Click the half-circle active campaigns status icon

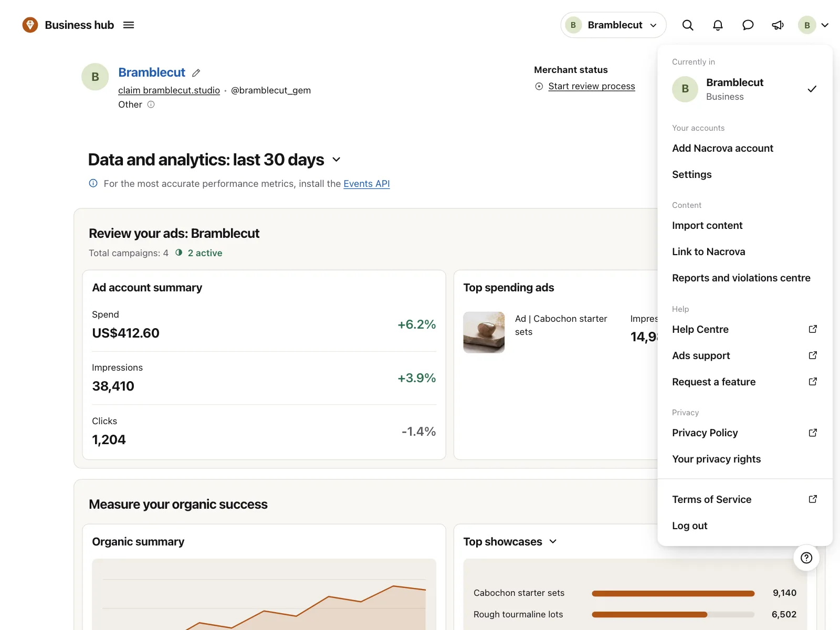click(x=179, y=253)
